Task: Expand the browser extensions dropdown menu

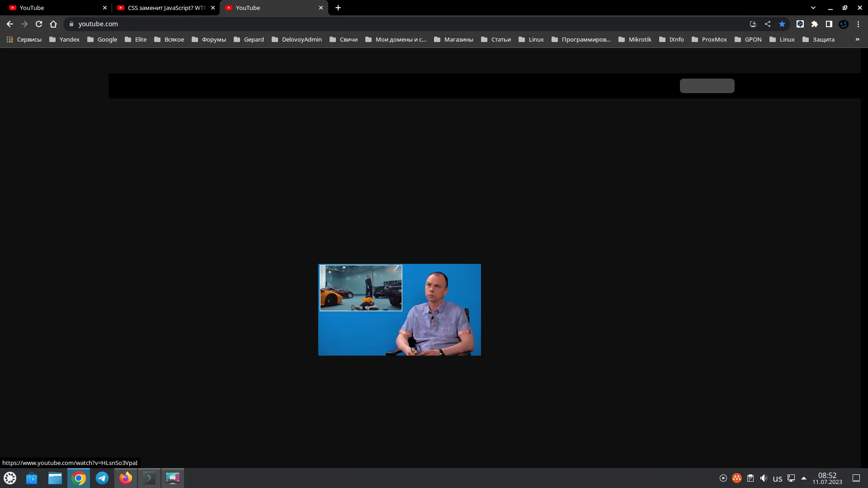Action: pyautogui.click(x=814, y=24)
